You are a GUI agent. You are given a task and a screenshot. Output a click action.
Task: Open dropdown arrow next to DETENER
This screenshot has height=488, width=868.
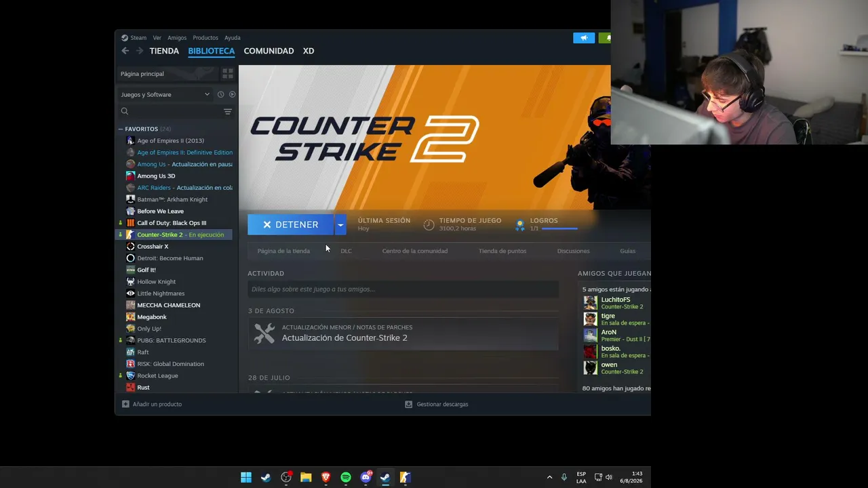pyautogui.click(x=340, y=224)
